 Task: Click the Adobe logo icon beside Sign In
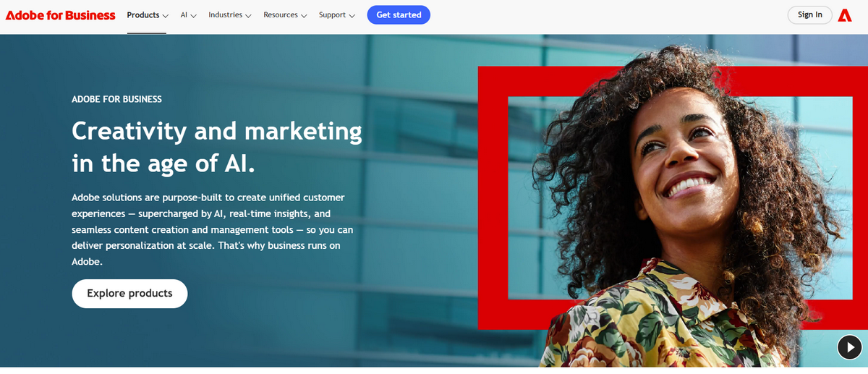click(x=844, y=15)
